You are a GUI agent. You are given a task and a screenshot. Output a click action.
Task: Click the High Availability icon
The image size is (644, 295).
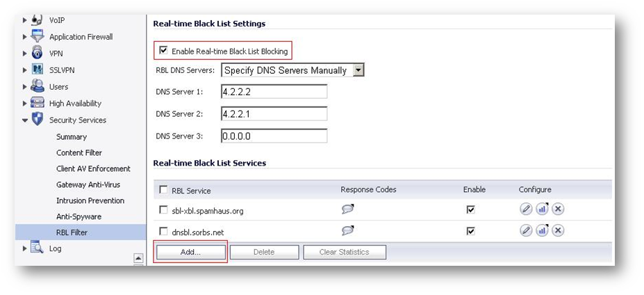[x=38, y=103]
